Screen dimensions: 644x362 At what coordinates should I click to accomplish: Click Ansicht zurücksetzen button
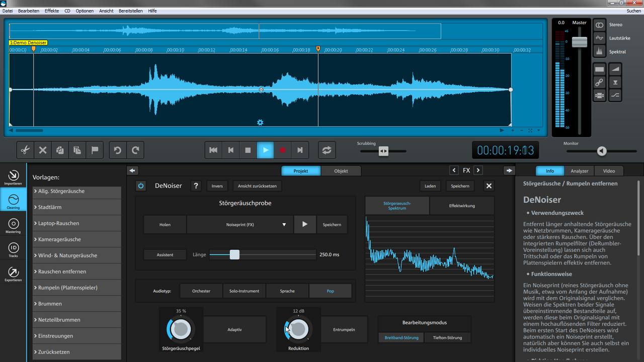click(257, 186)
